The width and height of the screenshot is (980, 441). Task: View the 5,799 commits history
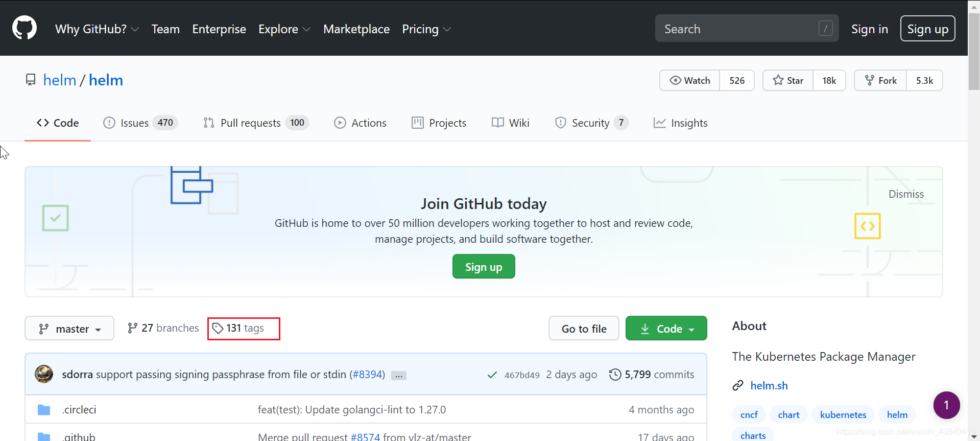tap(652, 375)
